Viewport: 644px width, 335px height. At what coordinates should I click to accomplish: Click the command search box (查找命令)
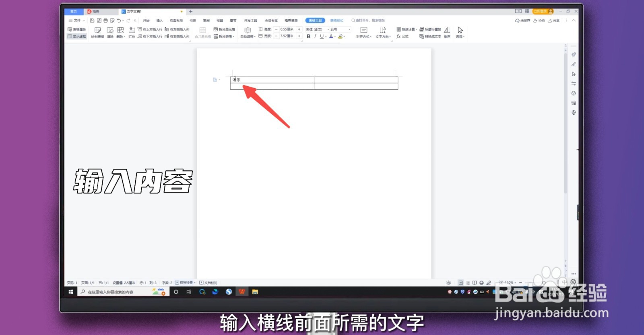(x=368, y=21)
